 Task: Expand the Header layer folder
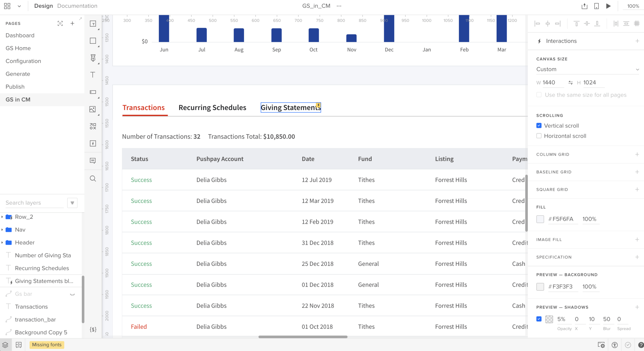pos(2,243)
